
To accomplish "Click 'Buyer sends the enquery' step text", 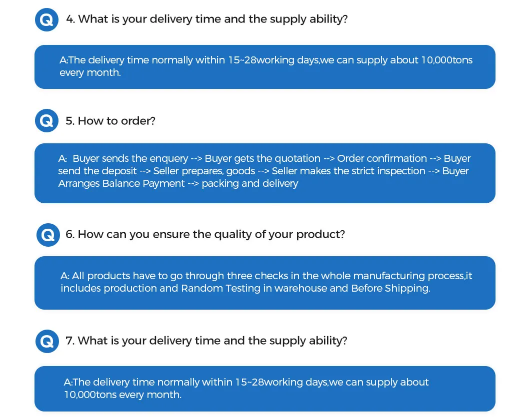I will (x=130, y=159).
